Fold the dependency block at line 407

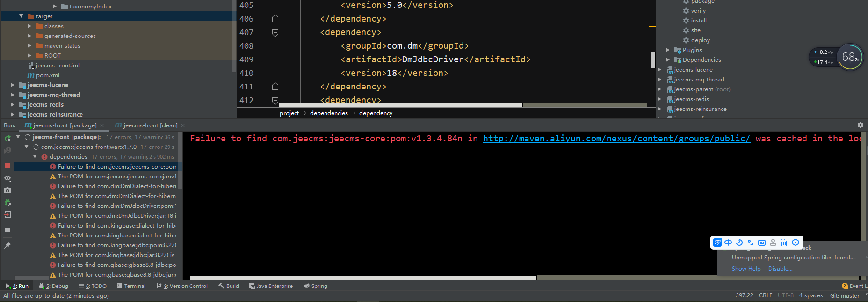pos(275,32)
